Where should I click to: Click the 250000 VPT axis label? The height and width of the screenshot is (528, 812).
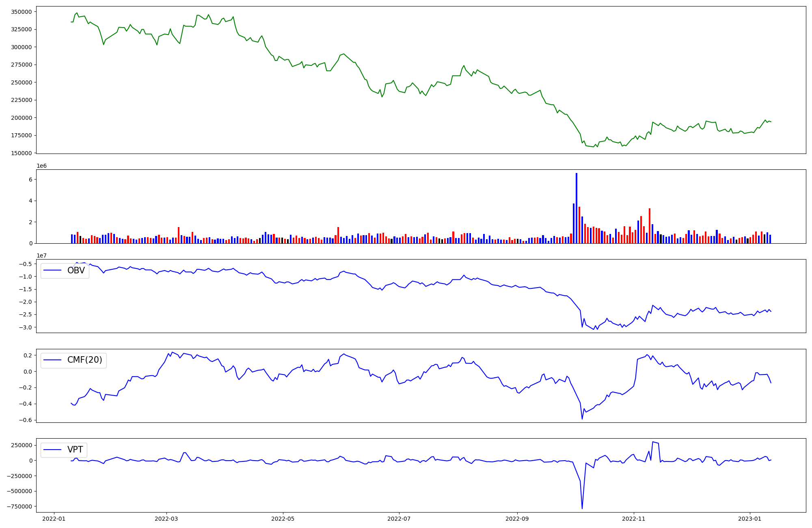point(21,445)
